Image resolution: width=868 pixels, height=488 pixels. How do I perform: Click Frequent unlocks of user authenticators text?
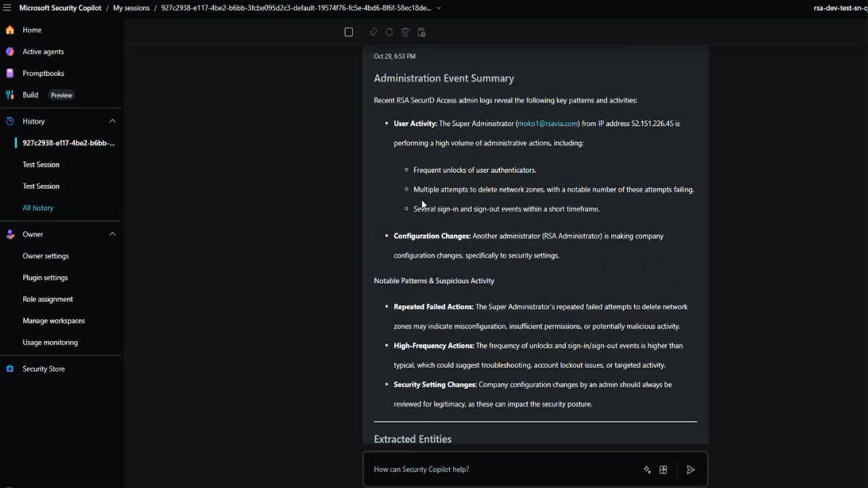475,170
